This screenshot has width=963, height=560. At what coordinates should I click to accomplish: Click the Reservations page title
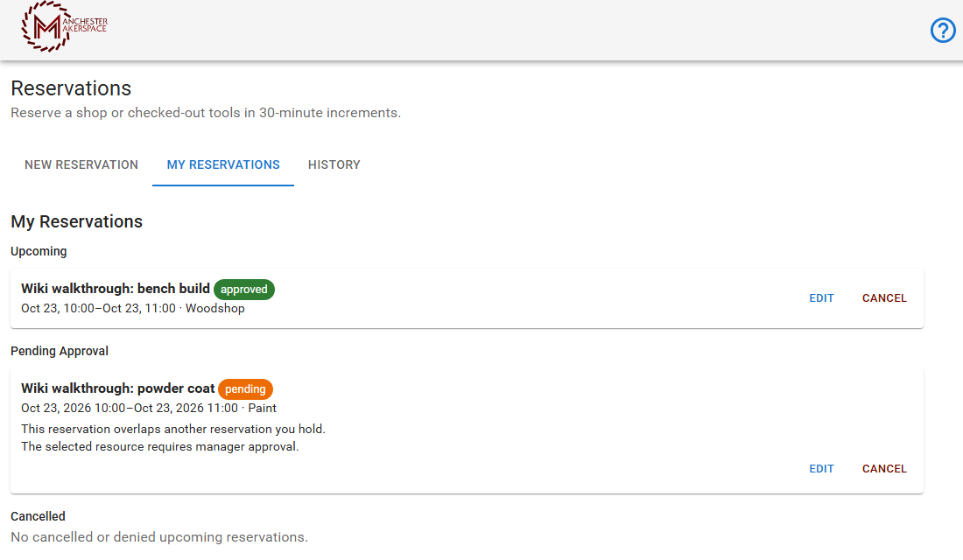point(71,88)
